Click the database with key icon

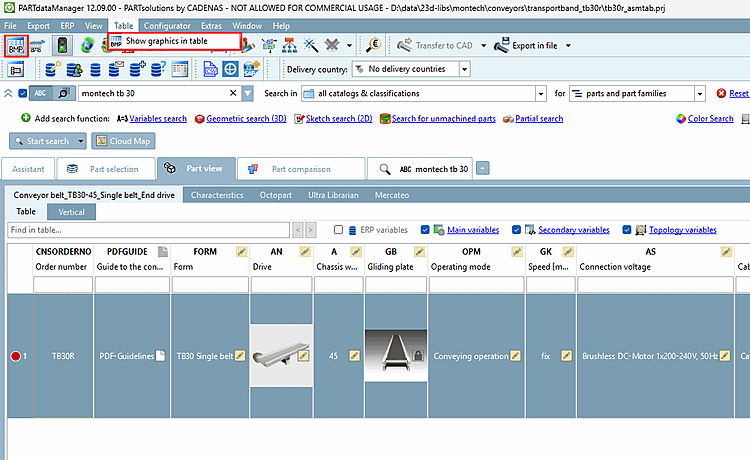(x=53, y=69)
